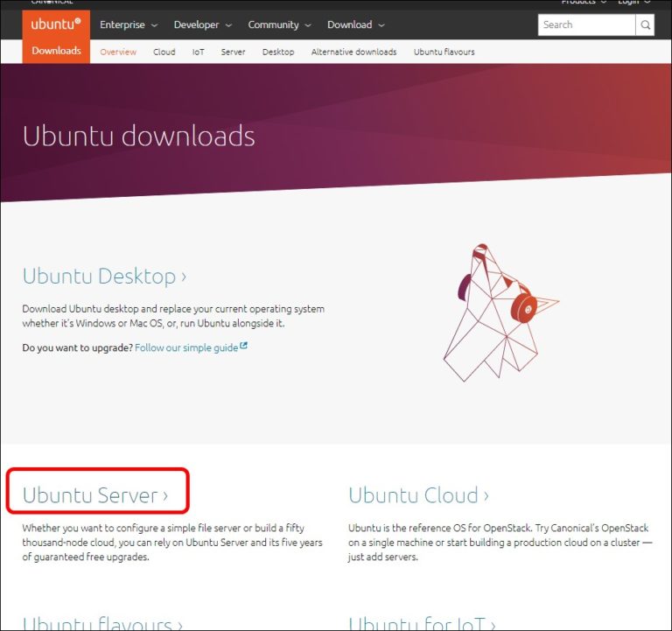Expand the Enterprise dropdown menu
This screenshot has height=631, width=672.
[129, 25]
